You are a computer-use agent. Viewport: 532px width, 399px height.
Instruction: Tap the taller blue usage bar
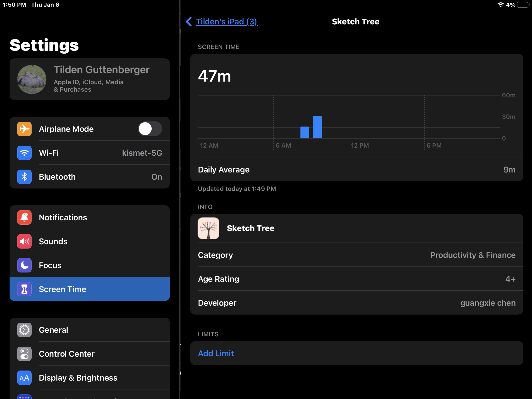click(317, 127)
